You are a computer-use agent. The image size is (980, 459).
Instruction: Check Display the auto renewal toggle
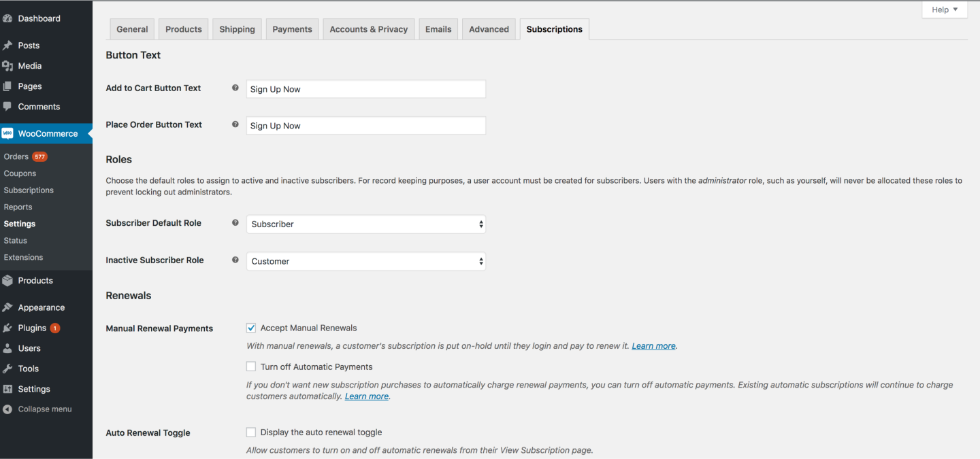(x=251, y=432)
